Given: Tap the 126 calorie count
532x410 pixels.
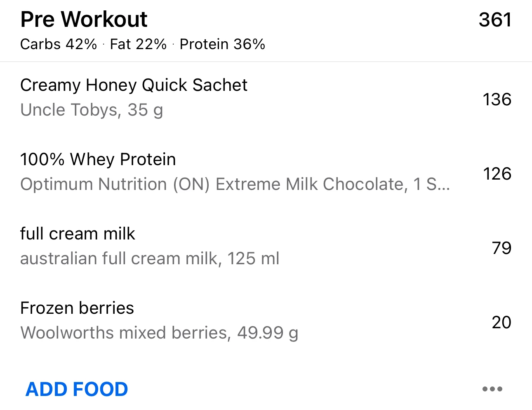Looking at the screenshot, I should (x=497, y=174).
